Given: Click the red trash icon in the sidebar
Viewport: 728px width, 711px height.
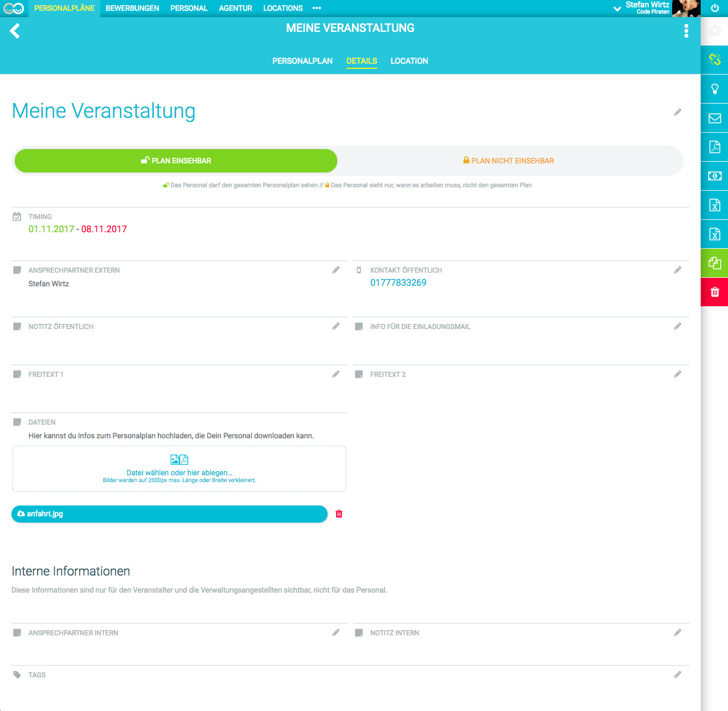Looking at the screenshot, I should point(714,292).
